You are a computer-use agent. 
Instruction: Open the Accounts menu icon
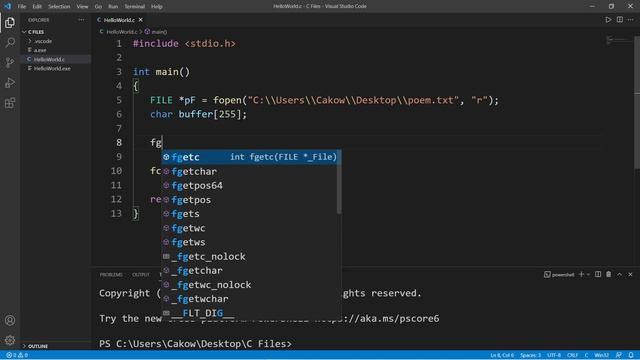pyautogui.click(x=10, y=320)
